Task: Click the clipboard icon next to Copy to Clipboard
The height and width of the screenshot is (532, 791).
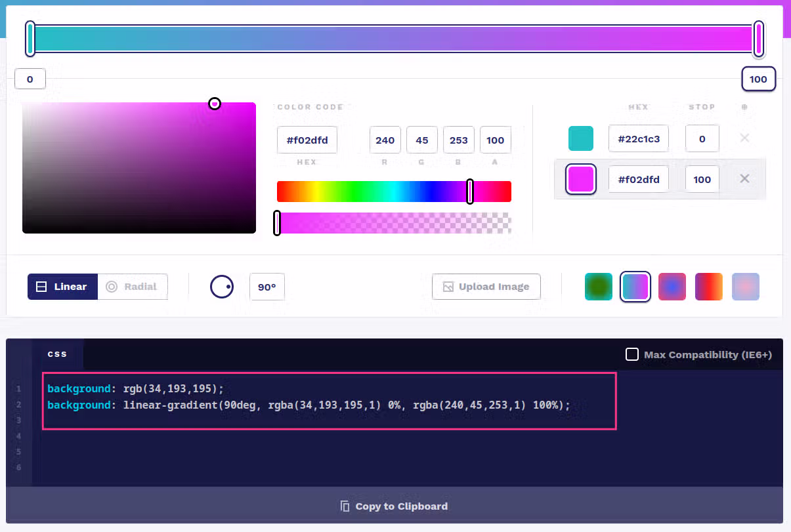Action: [x=344, y=506]
